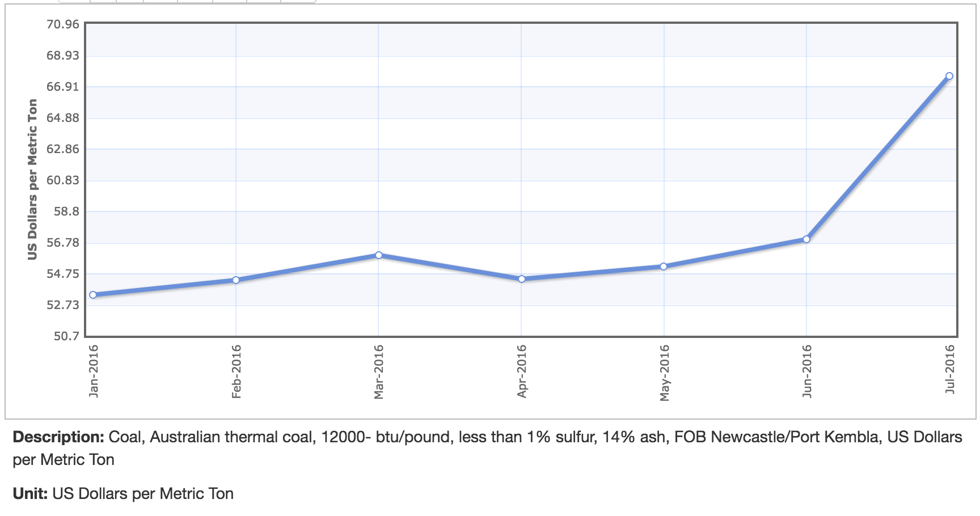The width and height of the screenshot is (980, 516).
Task: Click the steep line segment between Jun and Jul
Action: point(878,158)
